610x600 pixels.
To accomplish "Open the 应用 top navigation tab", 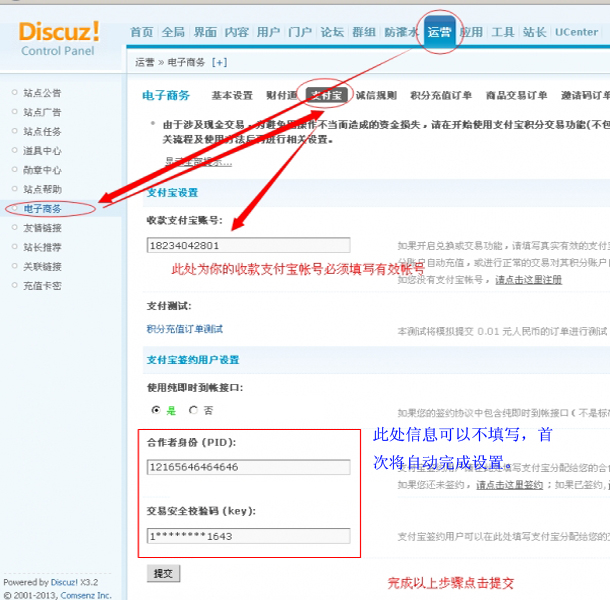I will [471, 32].
